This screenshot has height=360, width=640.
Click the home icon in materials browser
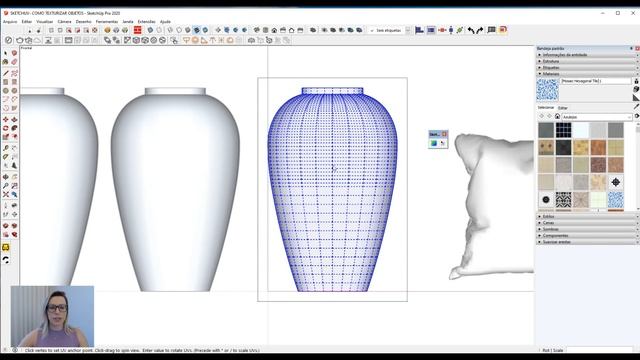(557, 117)
